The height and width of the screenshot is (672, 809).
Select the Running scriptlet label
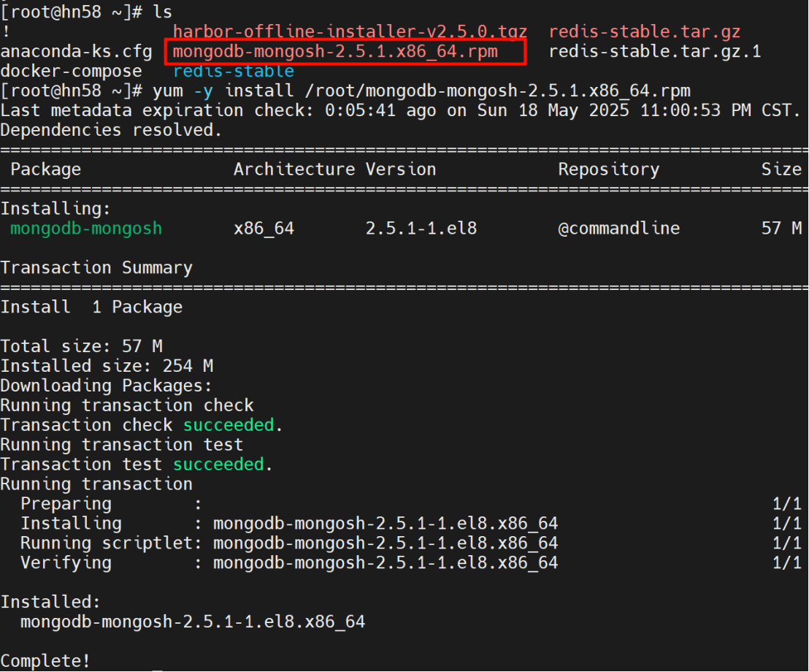pyautogui.click(x=107, y=543)
